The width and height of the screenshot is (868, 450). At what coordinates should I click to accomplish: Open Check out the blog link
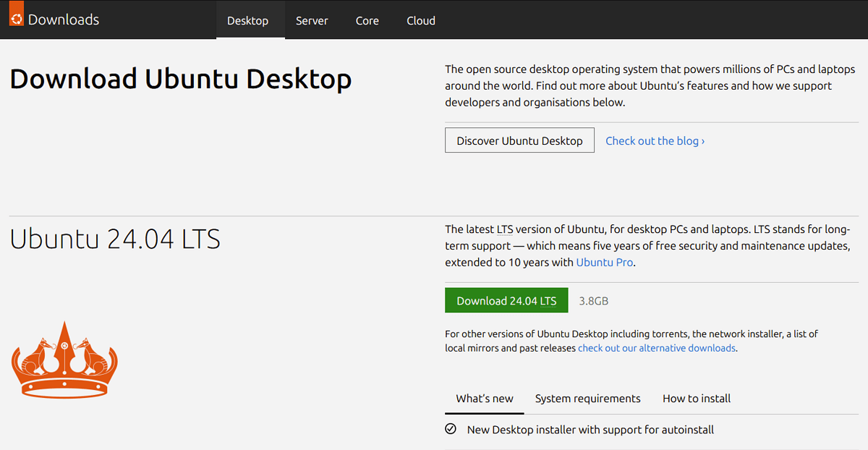(654, 140)
